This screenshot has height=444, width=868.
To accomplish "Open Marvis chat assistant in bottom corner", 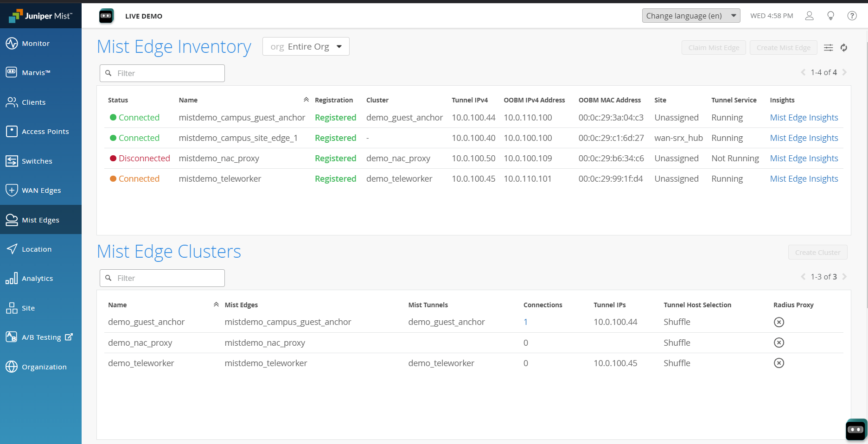I will point(855,430).
